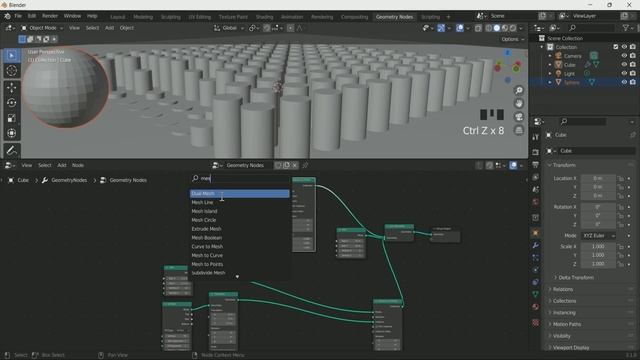The image size is (640, 360).
Task: Pin the Geometry Nodes node tree
Action: [305, 165]
